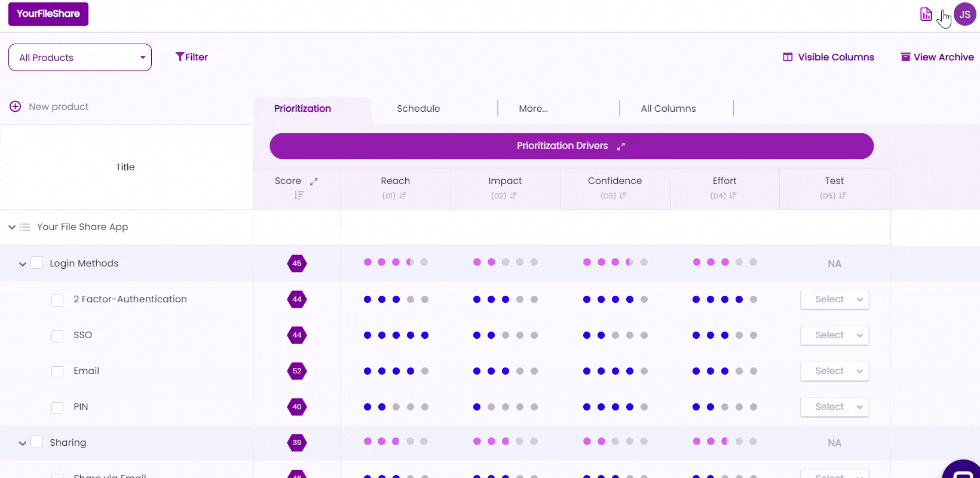This screenshot has height=478, width=980.
Task: Sort by Impact (D2) sort icon
Action: 513,195
